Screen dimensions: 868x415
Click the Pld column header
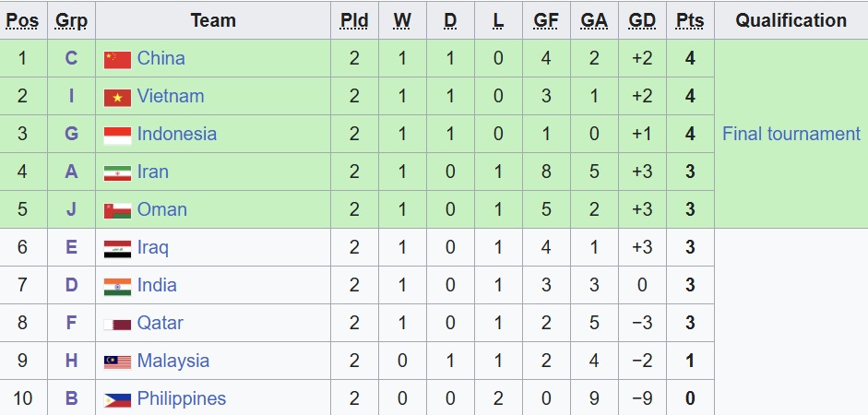click(354, 20)
